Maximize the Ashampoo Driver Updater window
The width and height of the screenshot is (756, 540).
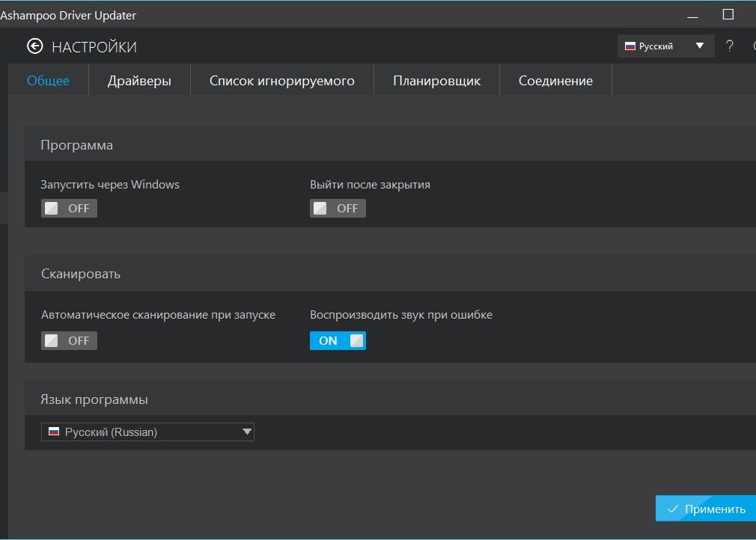tap(728, 14)
